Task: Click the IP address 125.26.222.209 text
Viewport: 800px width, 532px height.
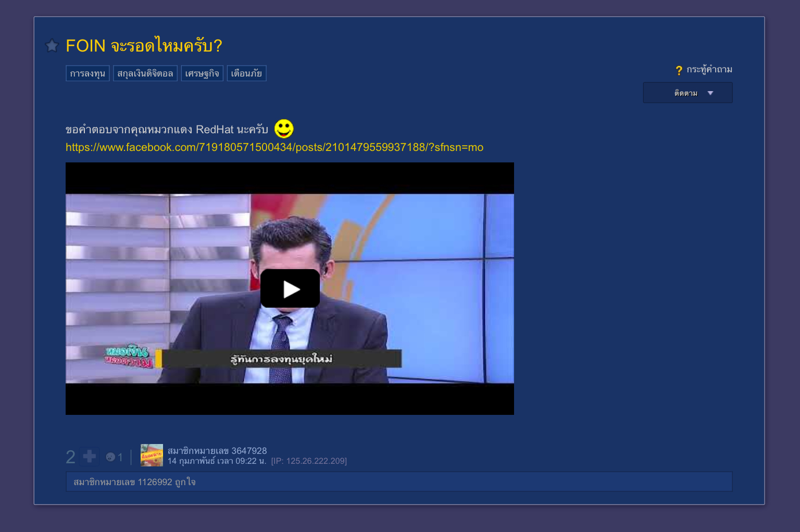Action: pos(309,461)
